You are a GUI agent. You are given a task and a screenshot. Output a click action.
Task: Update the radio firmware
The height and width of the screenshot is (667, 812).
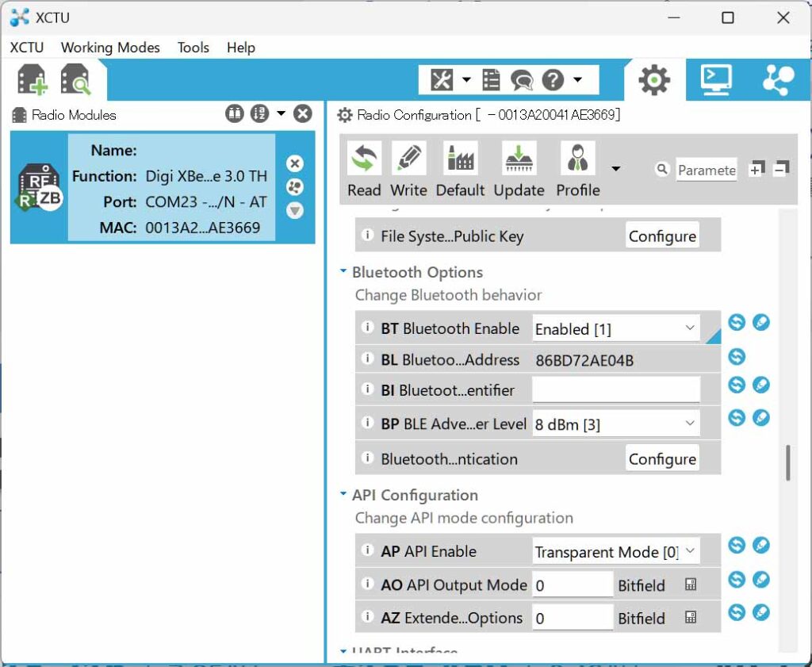click(519, 170)
